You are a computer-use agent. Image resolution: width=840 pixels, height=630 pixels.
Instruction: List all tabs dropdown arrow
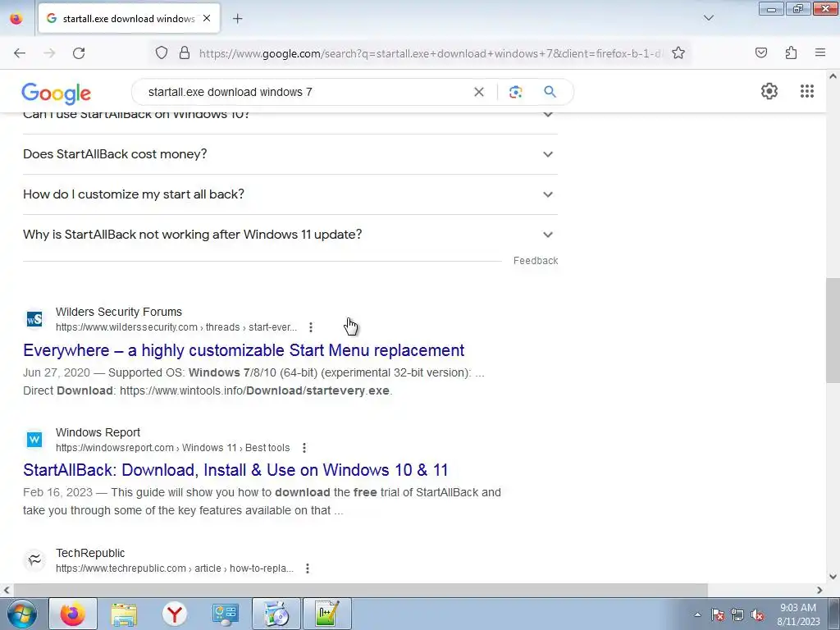(709, 18)
